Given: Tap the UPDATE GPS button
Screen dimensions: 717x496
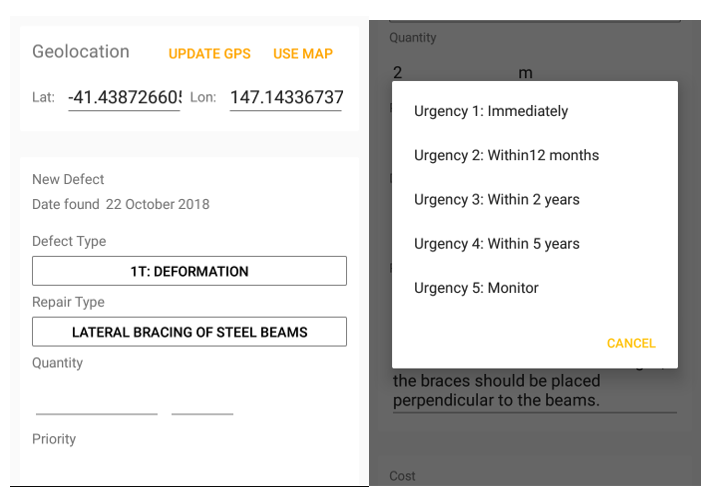Looking at the screenshot, I should pos(209,54).
